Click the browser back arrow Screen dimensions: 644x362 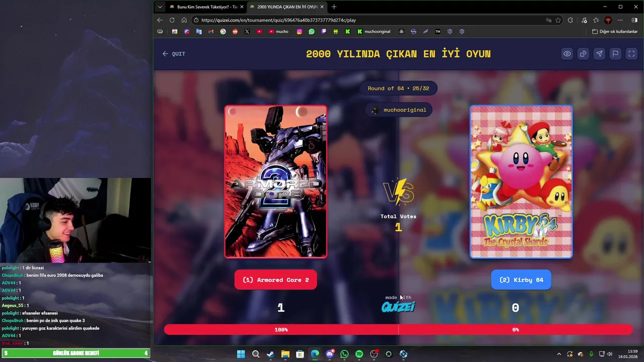point(159,20)
